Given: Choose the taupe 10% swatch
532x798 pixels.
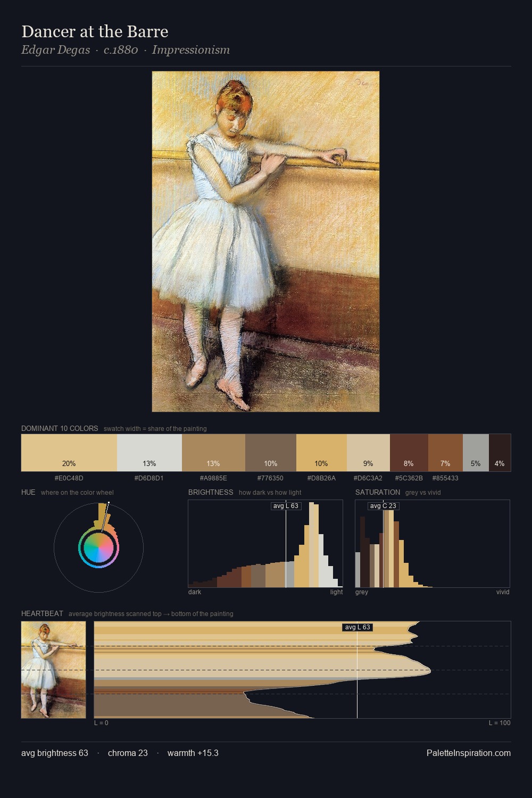Looking at the screenshot, I should [x=271, y=453].
